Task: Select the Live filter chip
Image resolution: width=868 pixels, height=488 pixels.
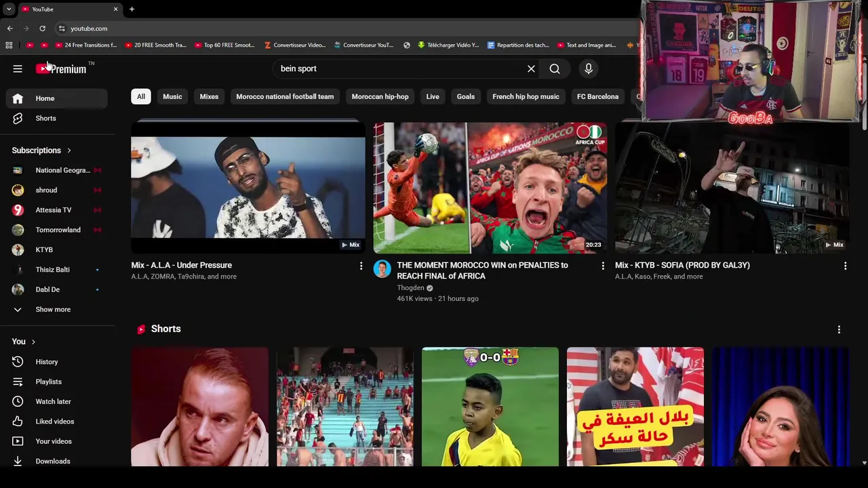Action: click(433, 96)
